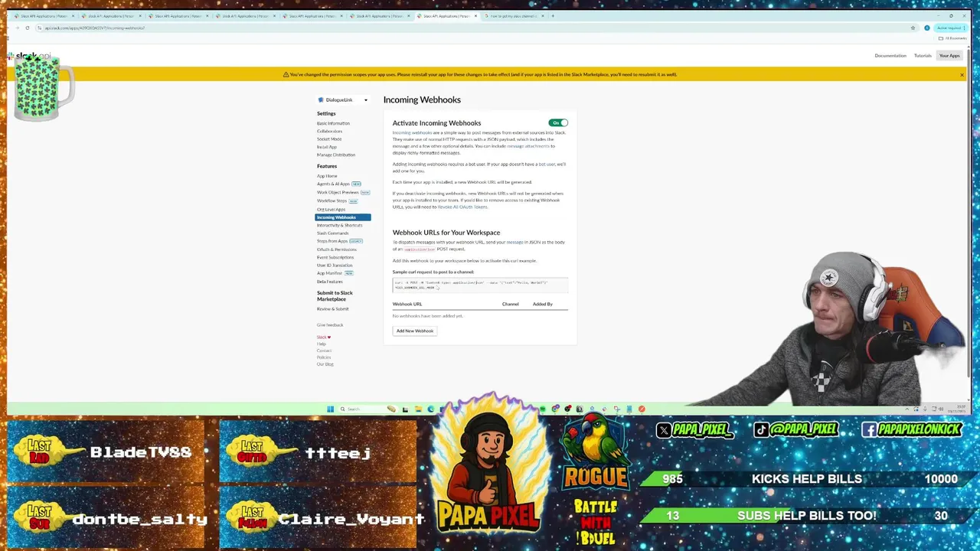Open Org Level Apps page
Viewport: 980px width, 551px height.
coord(331,209)
